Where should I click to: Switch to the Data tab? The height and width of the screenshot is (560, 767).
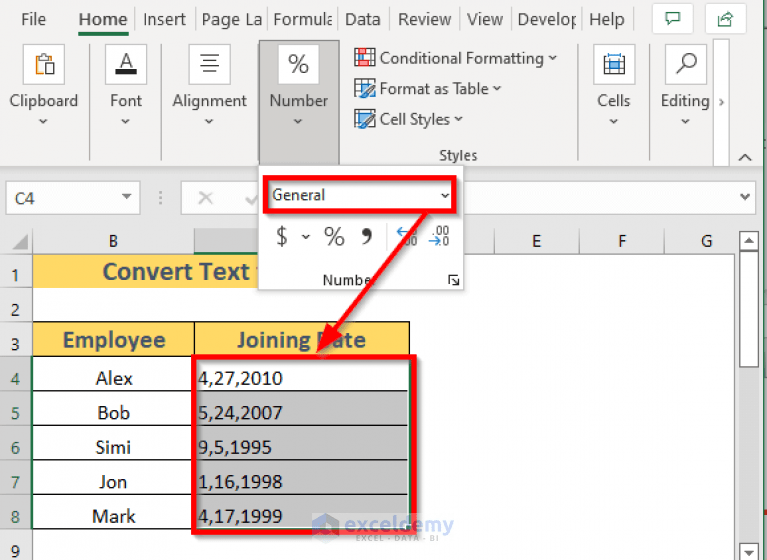coord(362,20)
